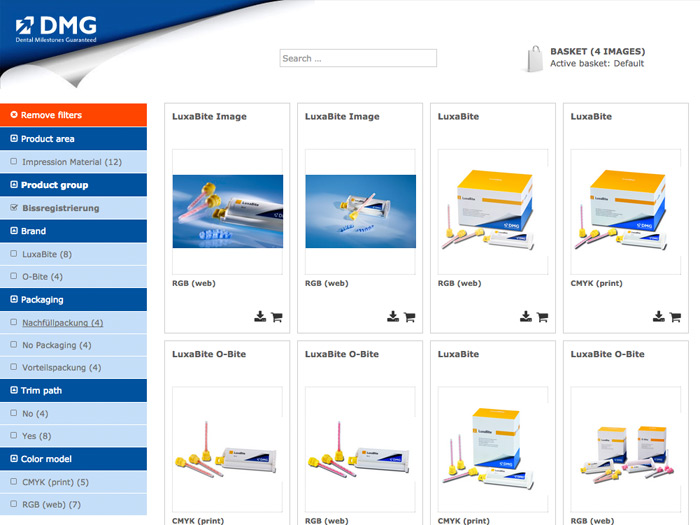Click the Remove filters X icon
700x525 pixels.
(x=14, y=115)
